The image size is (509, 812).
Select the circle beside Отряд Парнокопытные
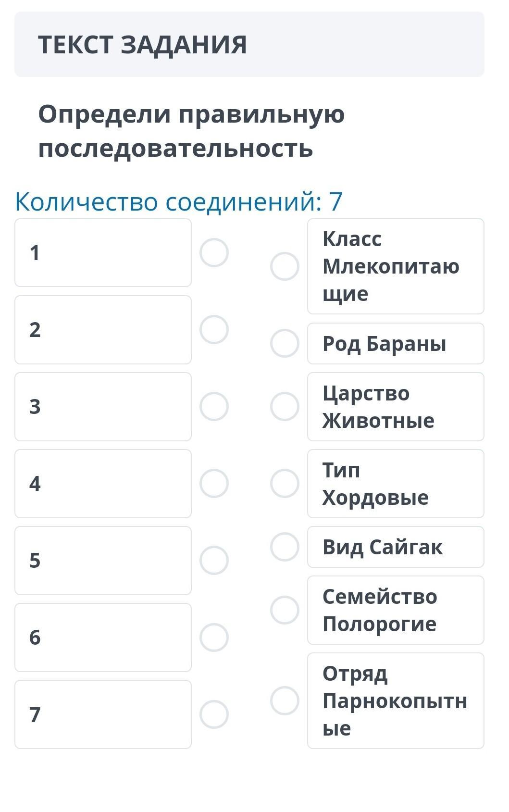pos(285,700)
